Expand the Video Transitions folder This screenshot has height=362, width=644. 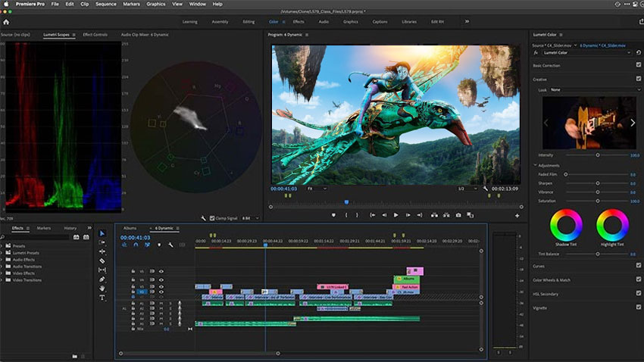click(x=2, y=280)
